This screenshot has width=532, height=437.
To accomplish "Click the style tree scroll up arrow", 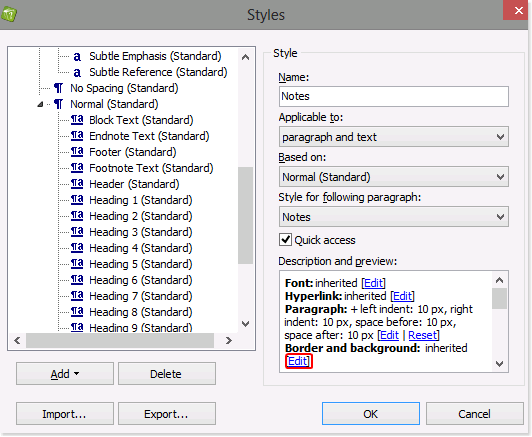I will [x=245, y=57].
